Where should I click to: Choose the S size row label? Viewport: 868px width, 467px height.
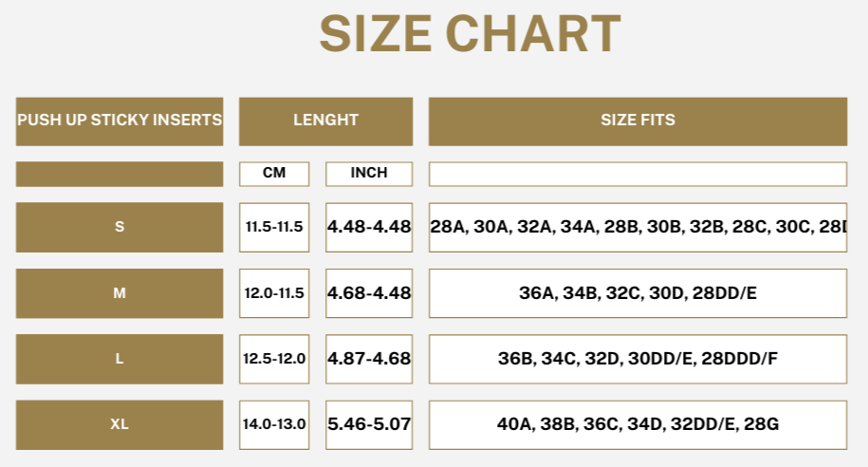point(120,227)
